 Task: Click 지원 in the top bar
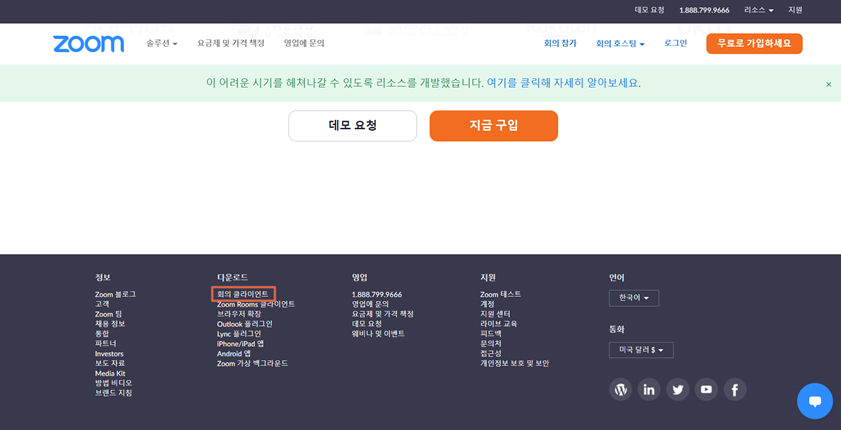click(x=795, y=10)
